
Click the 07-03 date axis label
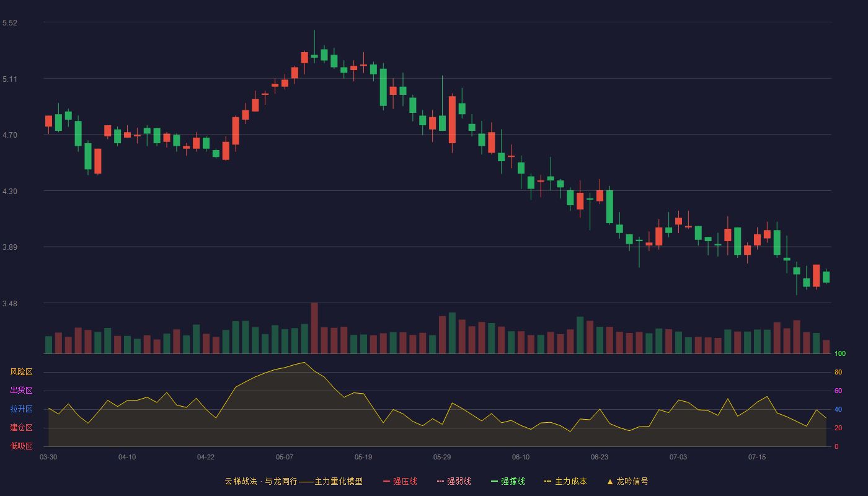click(678, 457)
